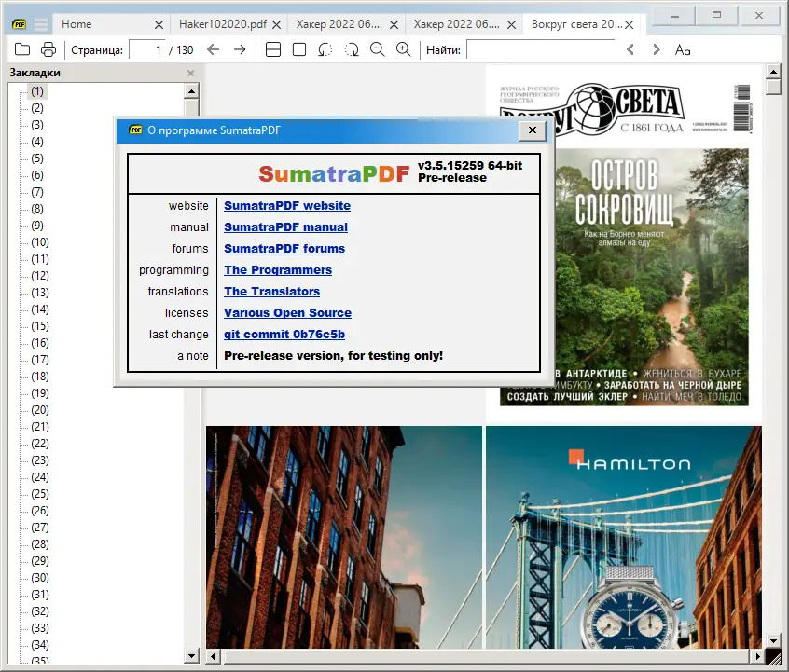Select bookmark (12) in the tree
Screen dimensions: 789x672
(40, 276)
